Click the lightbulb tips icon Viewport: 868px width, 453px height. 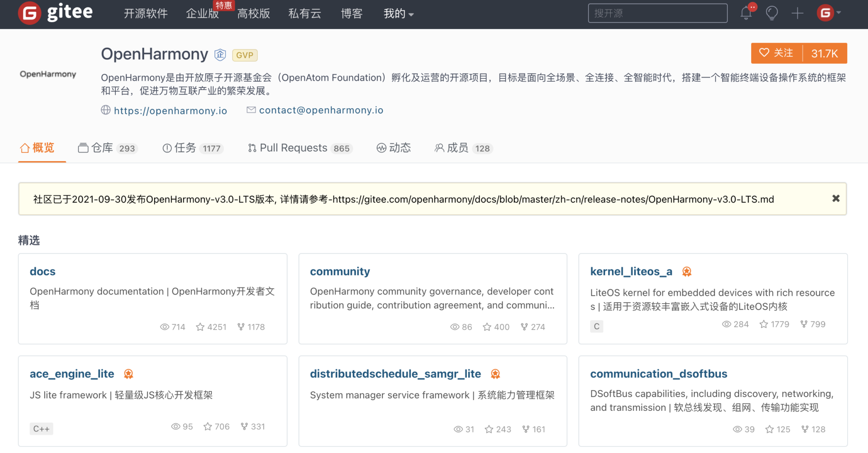pos(772,13)
